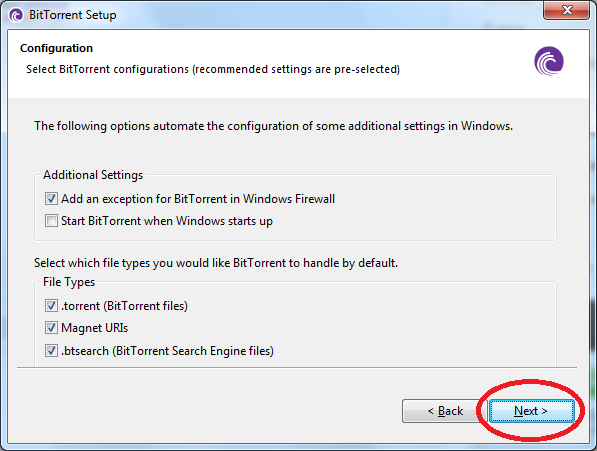Uncheck the .btsearch file type checkbox
597x451 pixels.
51,351
